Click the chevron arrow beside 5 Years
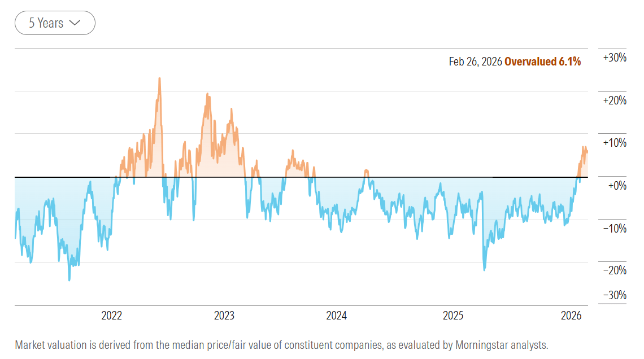 pos(75,23)
